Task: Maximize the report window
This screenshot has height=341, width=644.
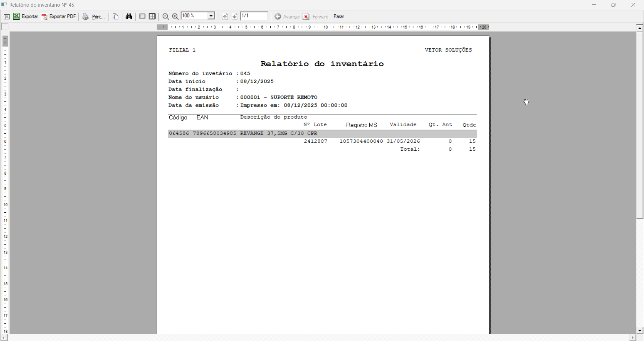Action: [614, 5]
